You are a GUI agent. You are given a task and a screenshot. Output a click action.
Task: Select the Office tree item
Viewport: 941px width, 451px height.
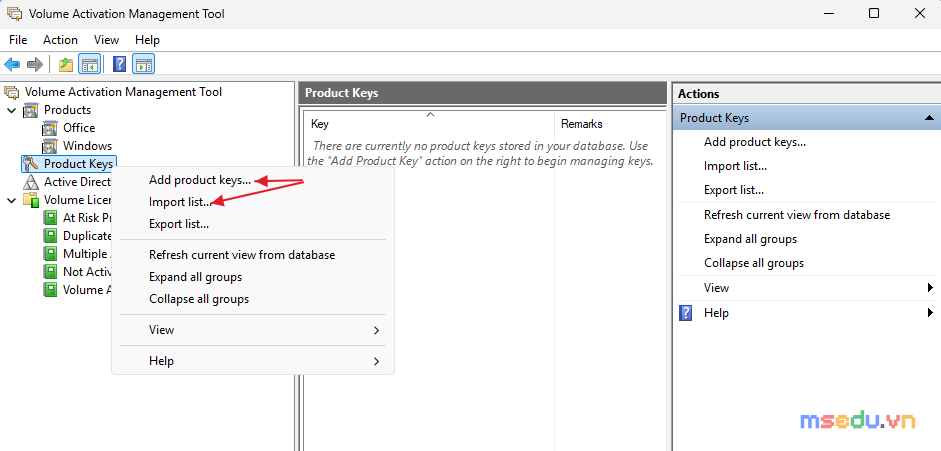(x=79, y=128)
